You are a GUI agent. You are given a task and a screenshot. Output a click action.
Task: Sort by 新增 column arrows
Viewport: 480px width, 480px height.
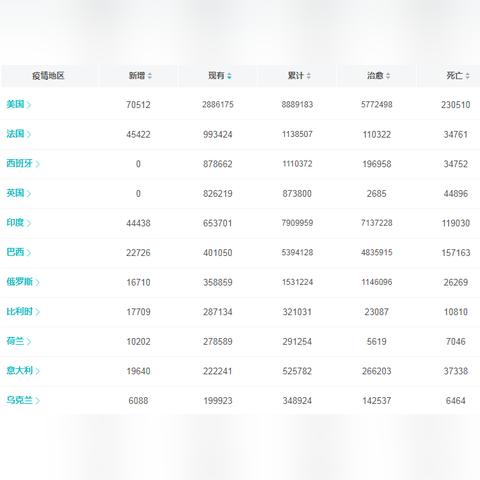pos(150,76)
